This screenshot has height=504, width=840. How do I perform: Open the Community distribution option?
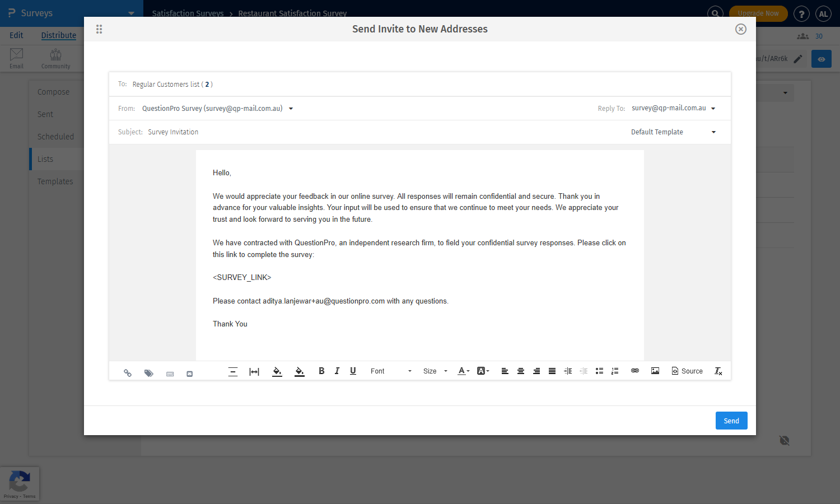pos(55,58)
